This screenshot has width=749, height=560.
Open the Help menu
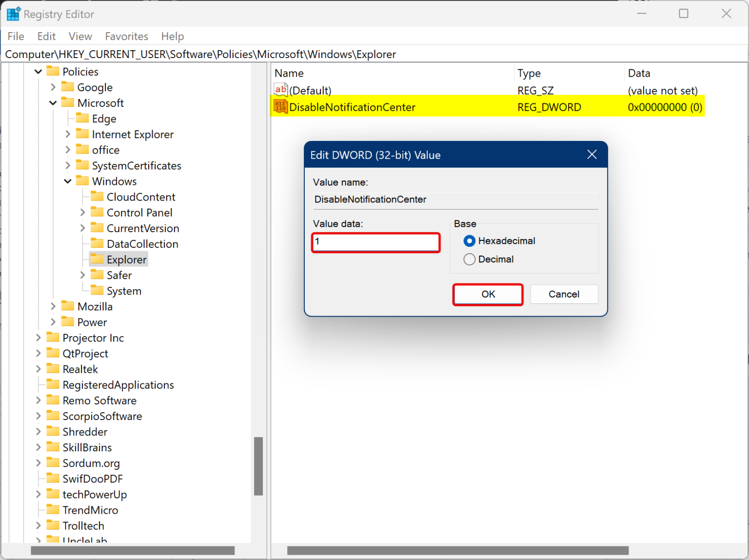click(x=172, y=36)
